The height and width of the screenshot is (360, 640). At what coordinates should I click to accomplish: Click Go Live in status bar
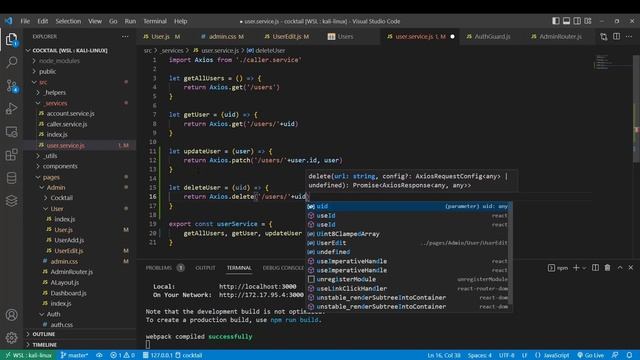[590, 355]
